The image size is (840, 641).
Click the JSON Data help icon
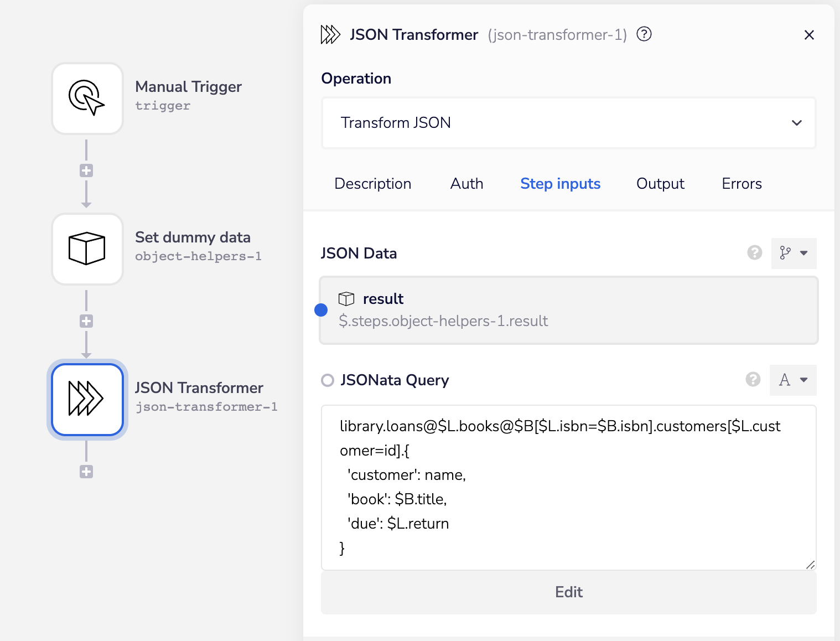click(x=754, y=253)
